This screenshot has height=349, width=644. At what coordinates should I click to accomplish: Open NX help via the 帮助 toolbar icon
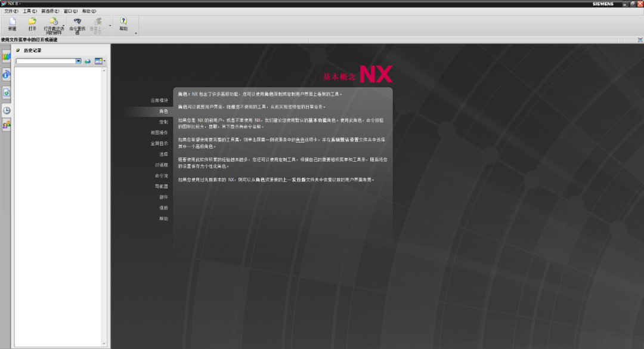(x=123, y=22)
